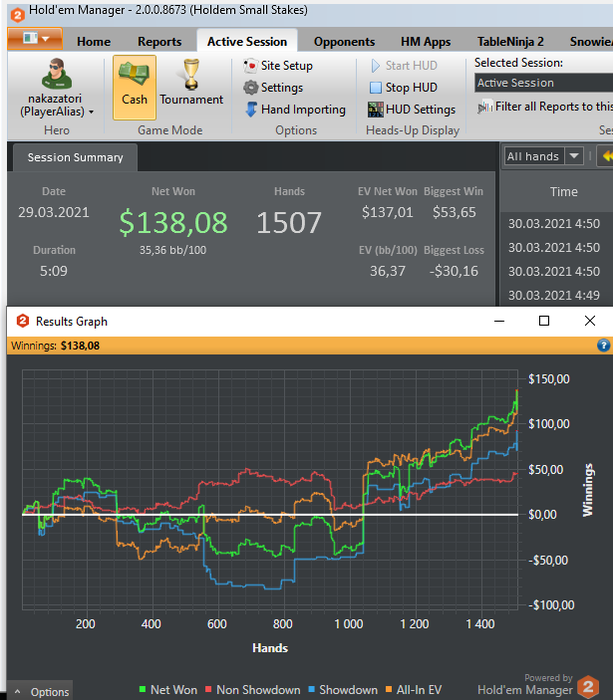Viewport: 613px width, 700px height.
Task: Open the Hold'em Manager application menu button
Action: pyautogui.click(x=35, y=39)
